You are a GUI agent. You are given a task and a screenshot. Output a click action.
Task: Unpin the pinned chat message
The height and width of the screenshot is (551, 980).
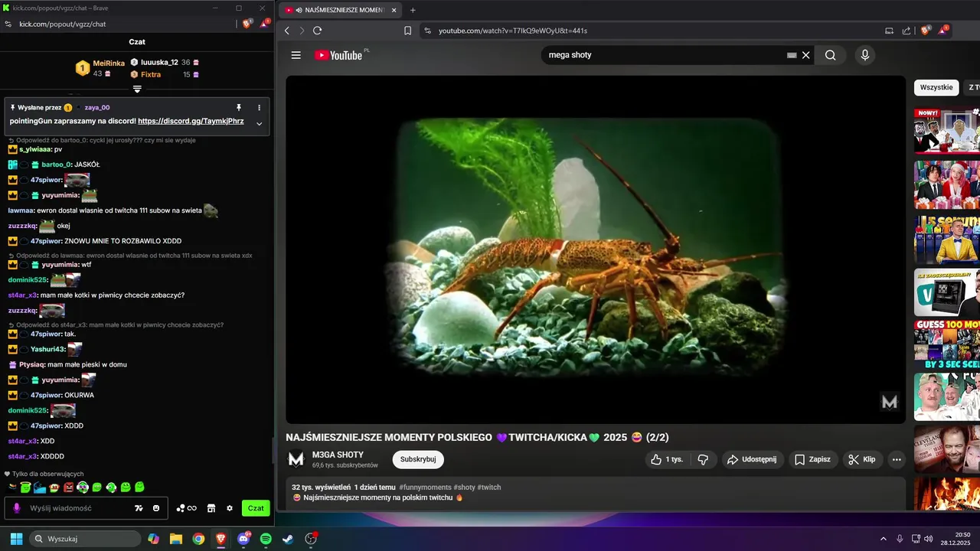point(239,108)
